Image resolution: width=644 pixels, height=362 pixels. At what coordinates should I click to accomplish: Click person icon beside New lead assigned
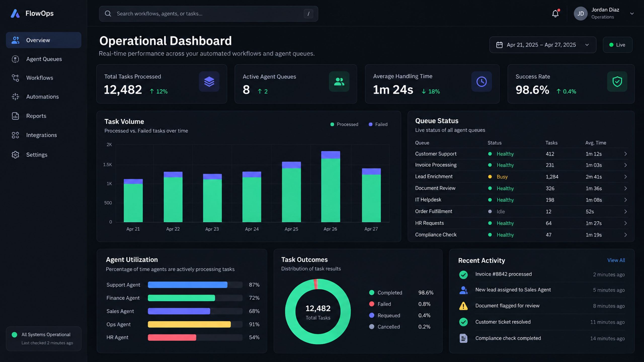click(463, 290)
